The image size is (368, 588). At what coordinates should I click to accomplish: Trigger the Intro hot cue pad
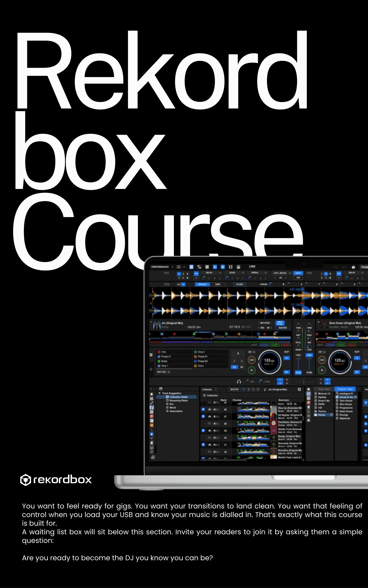point(174,352)
